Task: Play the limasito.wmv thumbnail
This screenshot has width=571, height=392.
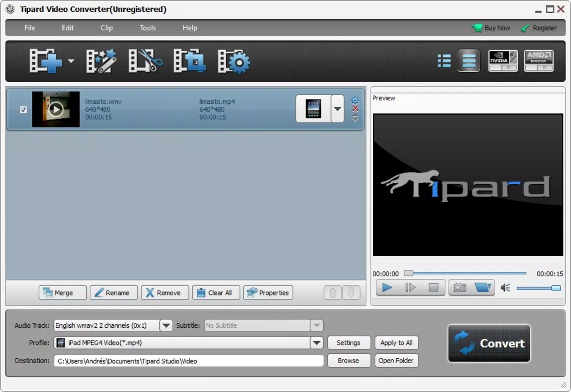Action: (56, 109)
